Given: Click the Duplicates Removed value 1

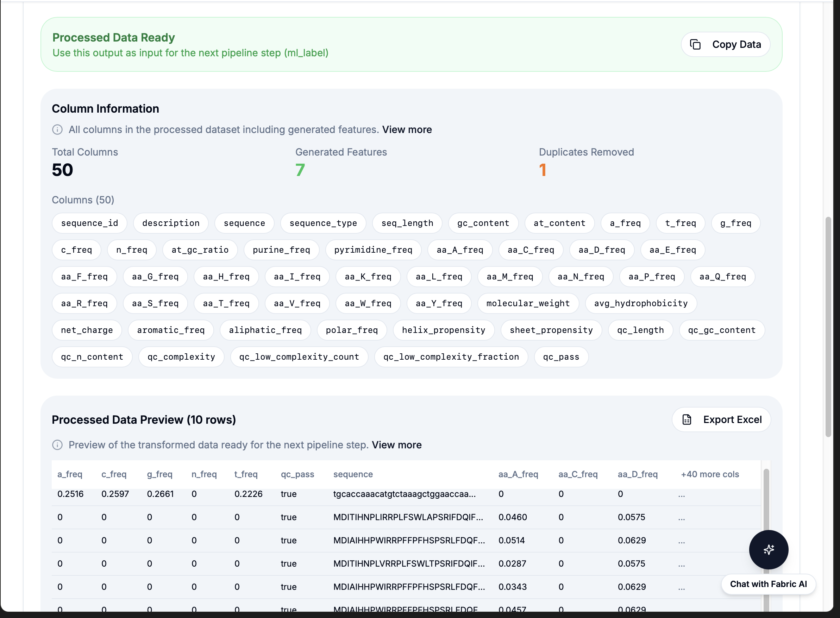Looking at the screenshot, I should [543, 170].
